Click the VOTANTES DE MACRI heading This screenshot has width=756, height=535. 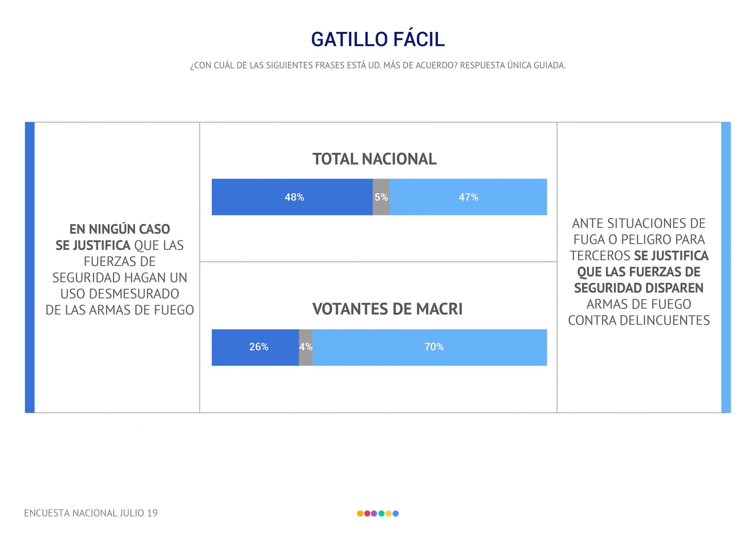coord(387,309)
